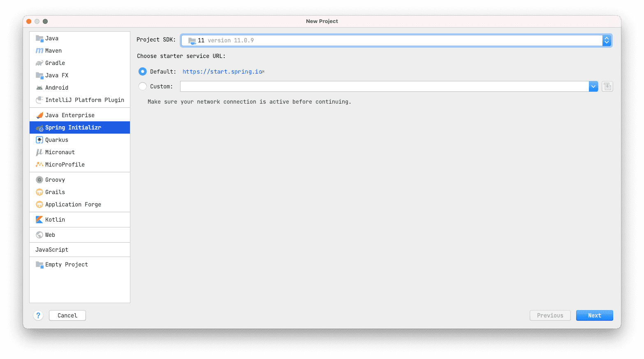Enable the Custom starter service URL
Screen dimensions: 644x359
[142, 86]
